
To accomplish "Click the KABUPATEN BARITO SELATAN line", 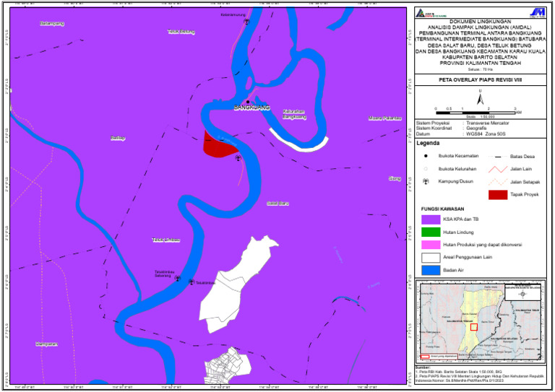I will point(481,57).
